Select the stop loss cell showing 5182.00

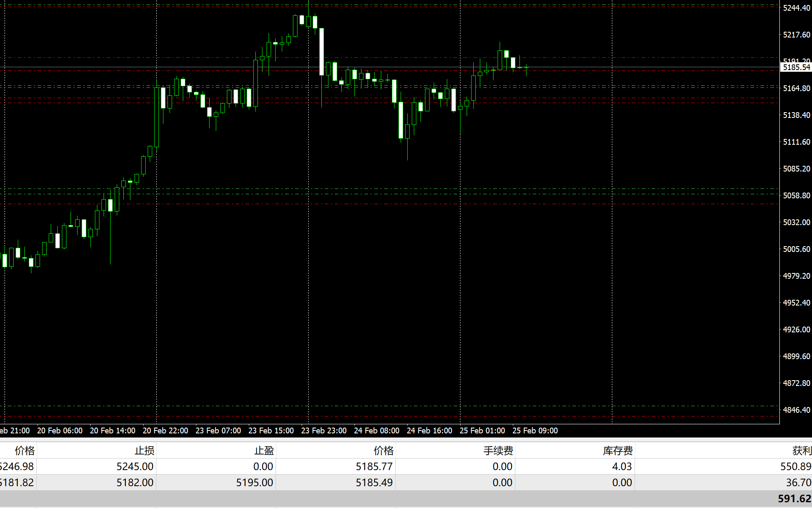(x=135, y=482)
